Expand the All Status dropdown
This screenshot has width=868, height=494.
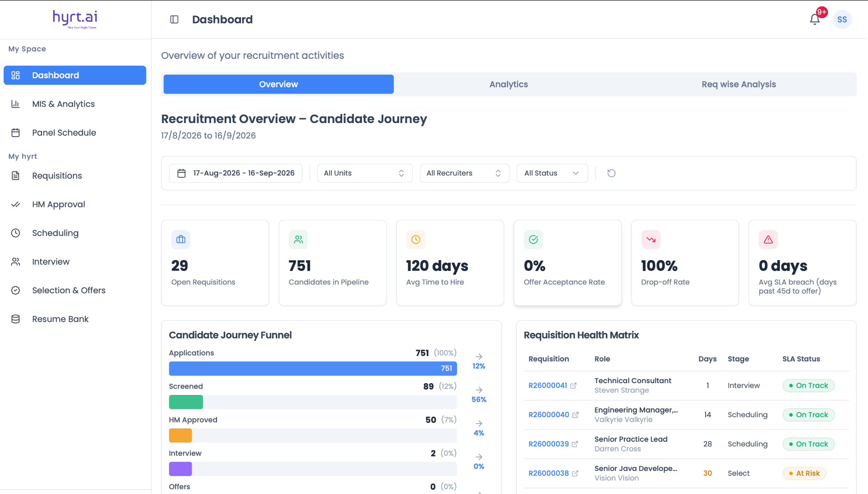552,173
